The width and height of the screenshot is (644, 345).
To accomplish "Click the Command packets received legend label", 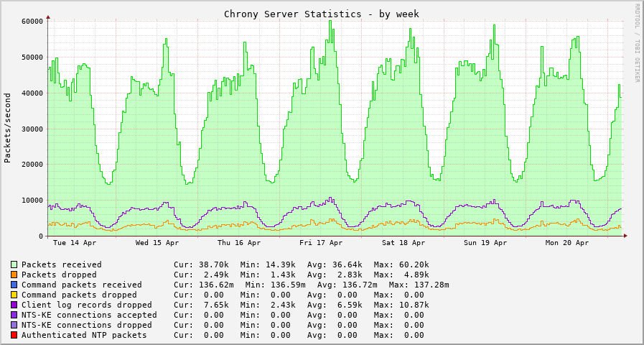I will coord(82,285).
